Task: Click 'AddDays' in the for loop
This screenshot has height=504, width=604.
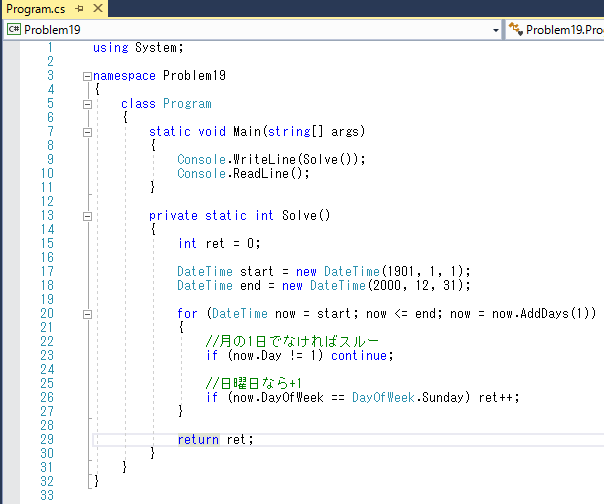Action: [x=544, y=313]
